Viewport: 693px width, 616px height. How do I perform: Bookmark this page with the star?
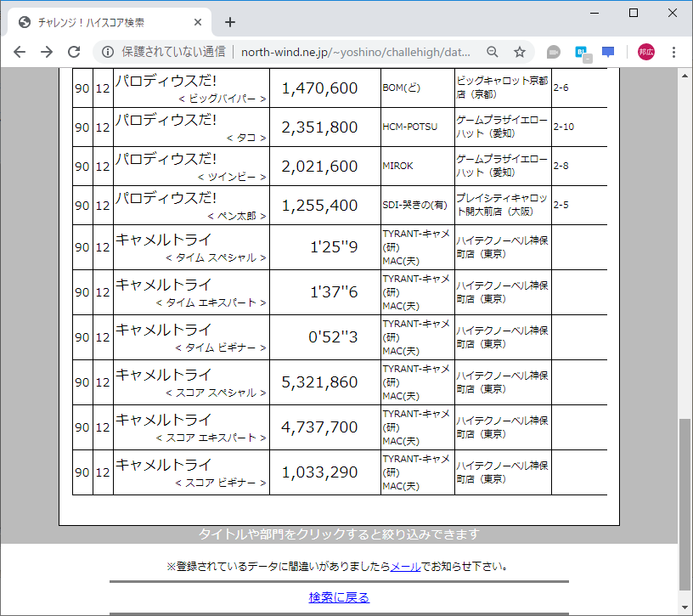pos(520,52)
